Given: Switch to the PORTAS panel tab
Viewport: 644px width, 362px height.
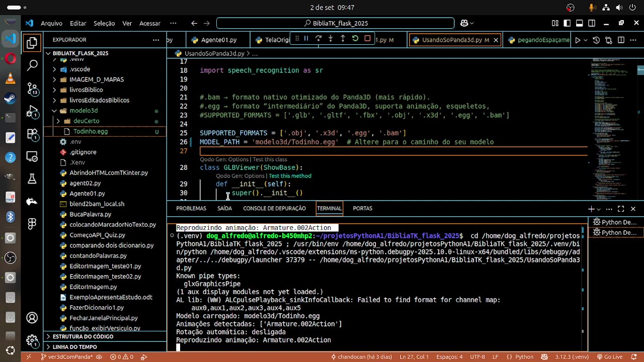Looking at the screenshot, I should pyautogui.click(x=362, y=208).
